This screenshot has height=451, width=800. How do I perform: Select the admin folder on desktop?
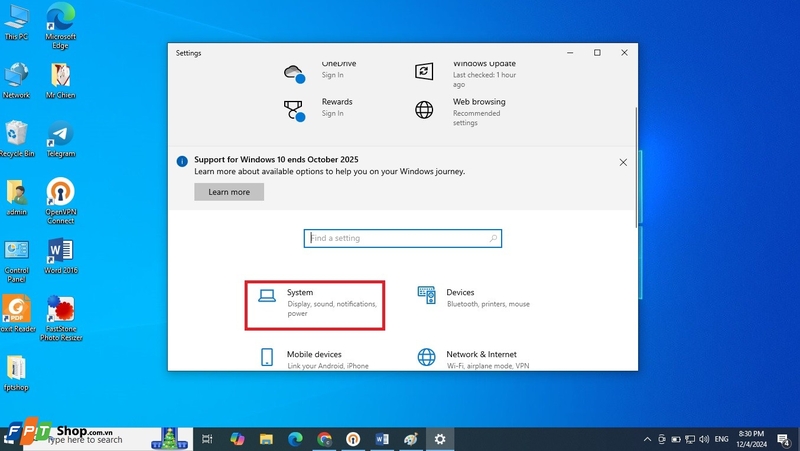pos(16,197)
